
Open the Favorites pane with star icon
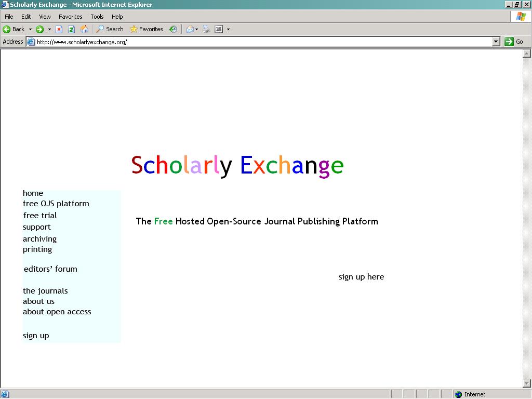coord(147,29)
